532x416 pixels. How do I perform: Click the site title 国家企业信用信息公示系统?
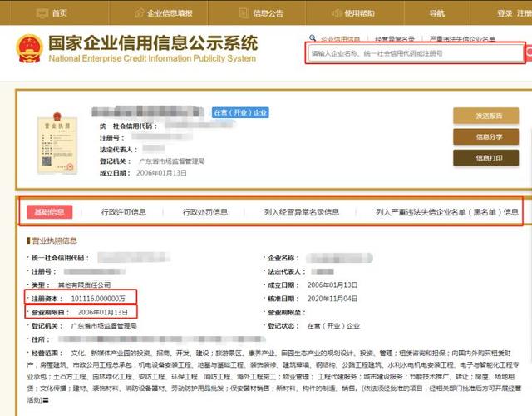[153, 43]
